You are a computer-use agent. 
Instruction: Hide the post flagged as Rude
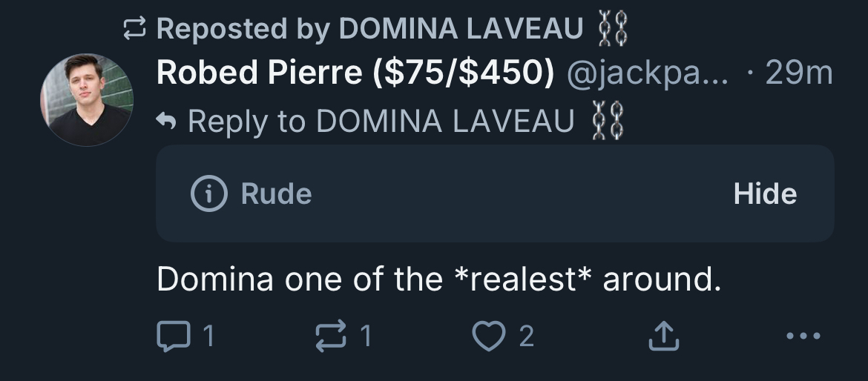[765, 194]
